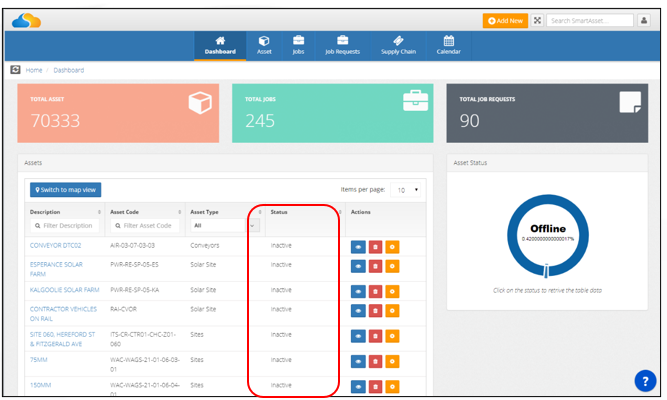Open the Asset Type All dropdown
Viewport: 667px width, 400px height.
coord(225,226)
